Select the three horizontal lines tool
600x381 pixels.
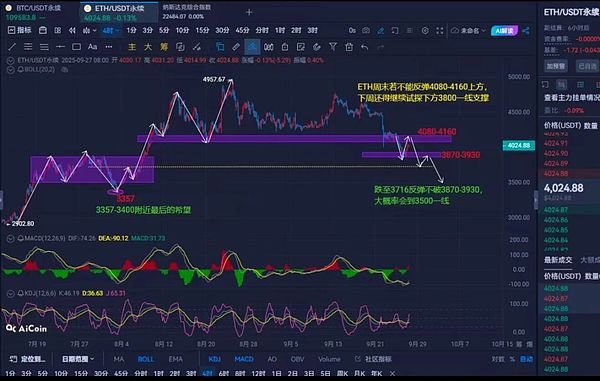point(44,47)
